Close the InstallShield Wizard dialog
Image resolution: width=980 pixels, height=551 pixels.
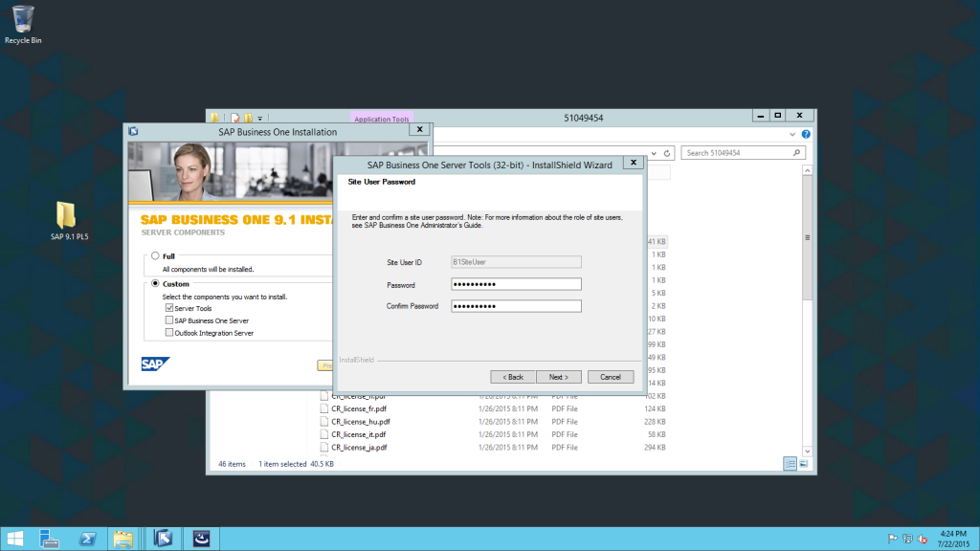point(634,163)
